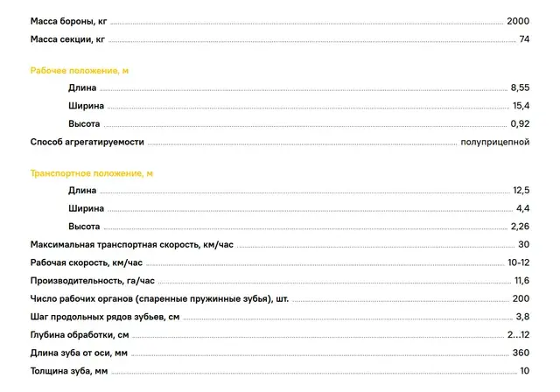
Task: Select the 'полуприцепной' value text
Action: pos(495,142)
